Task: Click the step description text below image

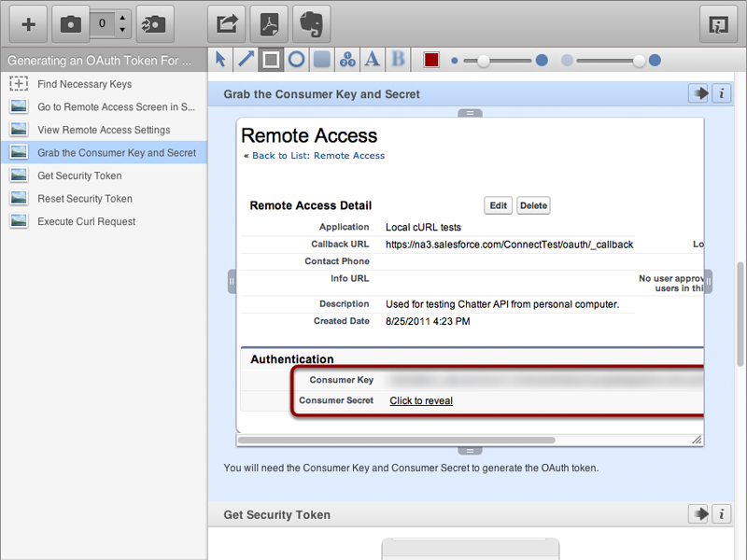Action: pos(411,468)
